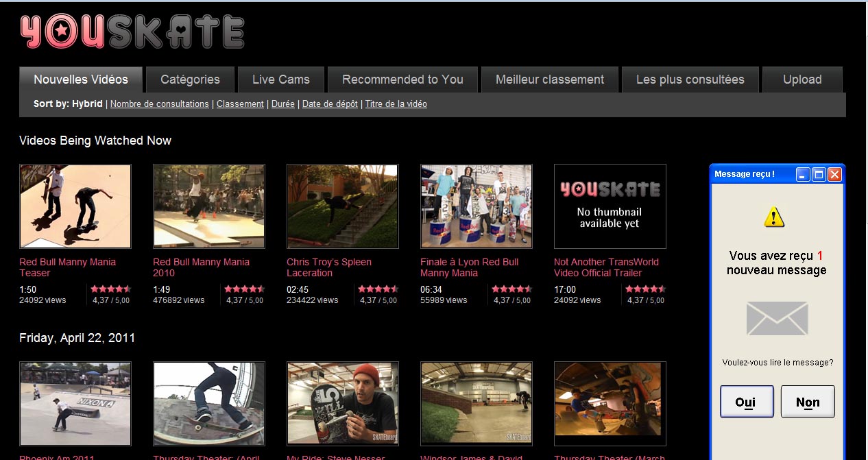Viewport: 868px width, 460px height.
Task: Minimize the Message reçu popup window
Action: click(803, 174)
